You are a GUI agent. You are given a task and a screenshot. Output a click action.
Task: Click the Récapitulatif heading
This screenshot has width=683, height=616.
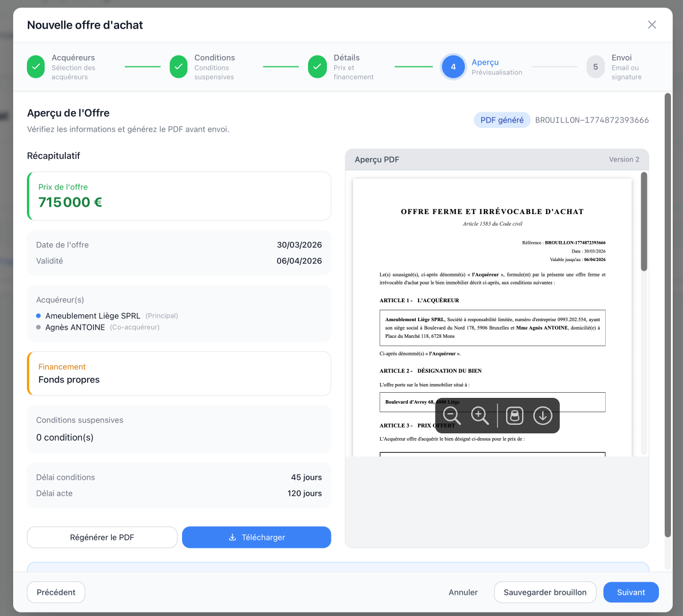(54, 156)
